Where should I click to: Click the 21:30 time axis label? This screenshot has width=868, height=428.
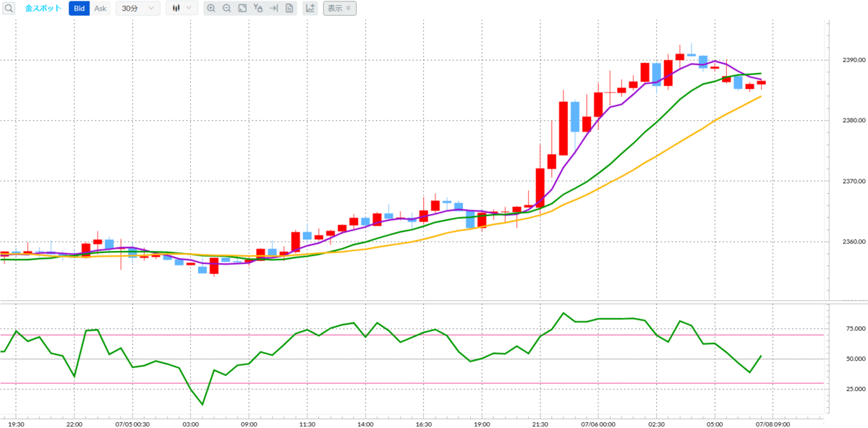pyautogui.click(x=540, y=424)
